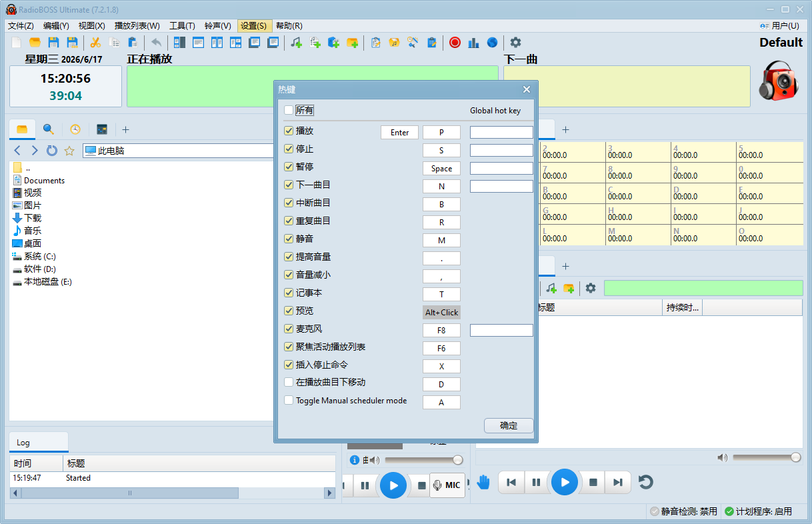Click the Enter hotkey button for 播放

click(x=400, y=133)
